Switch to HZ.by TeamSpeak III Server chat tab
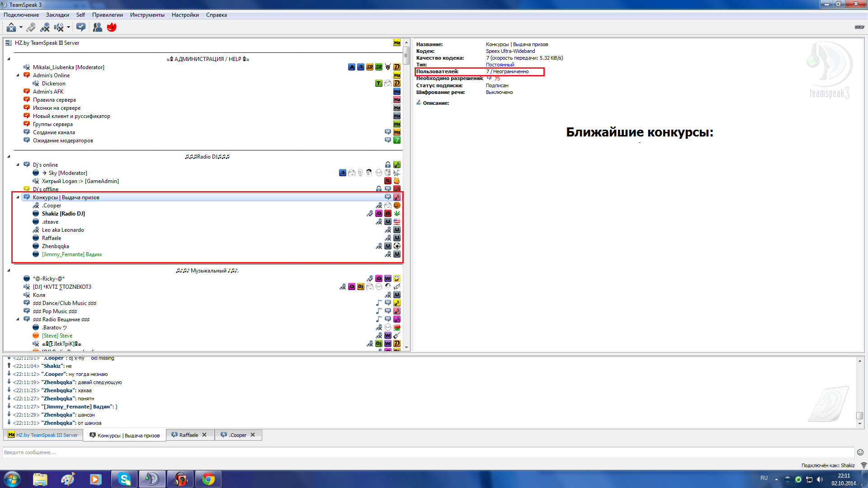The height and width of the screenshot is (488, 868). point(43,435)
